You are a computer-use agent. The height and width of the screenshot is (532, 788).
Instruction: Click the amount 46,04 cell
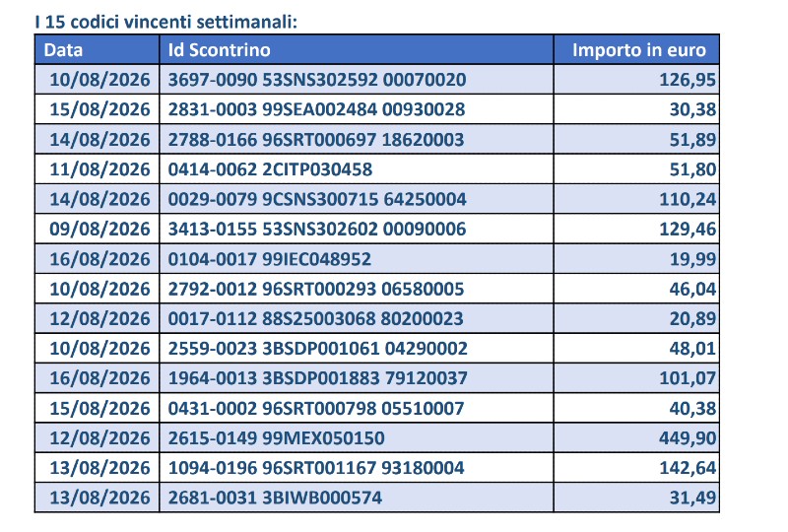point(636,289)
